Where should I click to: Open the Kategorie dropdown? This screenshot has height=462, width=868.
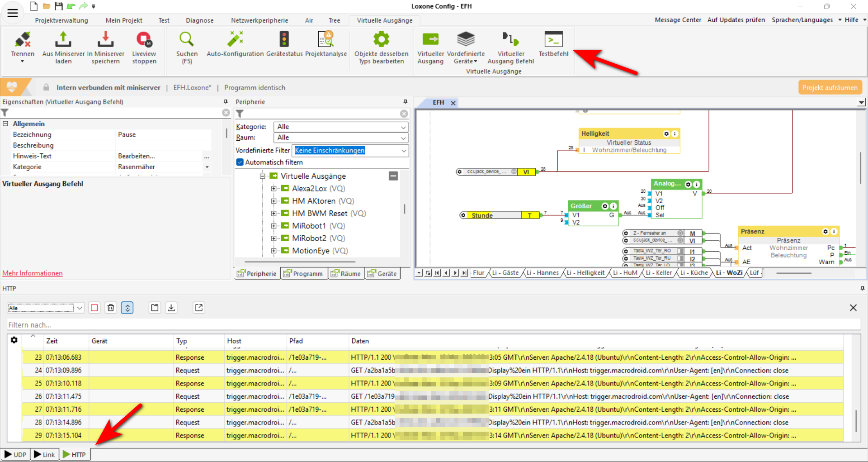[341, 127]
